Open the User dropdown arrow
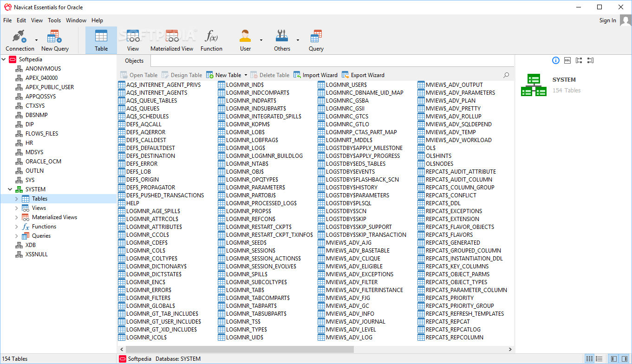The image size is (632, 364). click(261, 40)
